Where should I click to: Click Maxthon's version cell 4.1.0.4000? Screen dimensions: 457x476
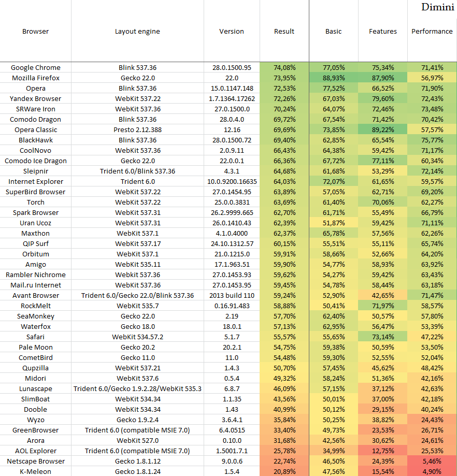pos(232,233)
